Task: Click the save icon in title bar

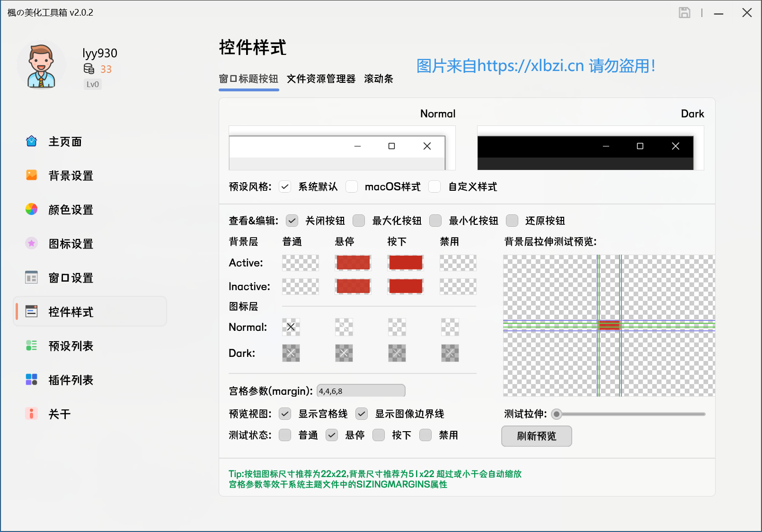Action: [684, 12]
